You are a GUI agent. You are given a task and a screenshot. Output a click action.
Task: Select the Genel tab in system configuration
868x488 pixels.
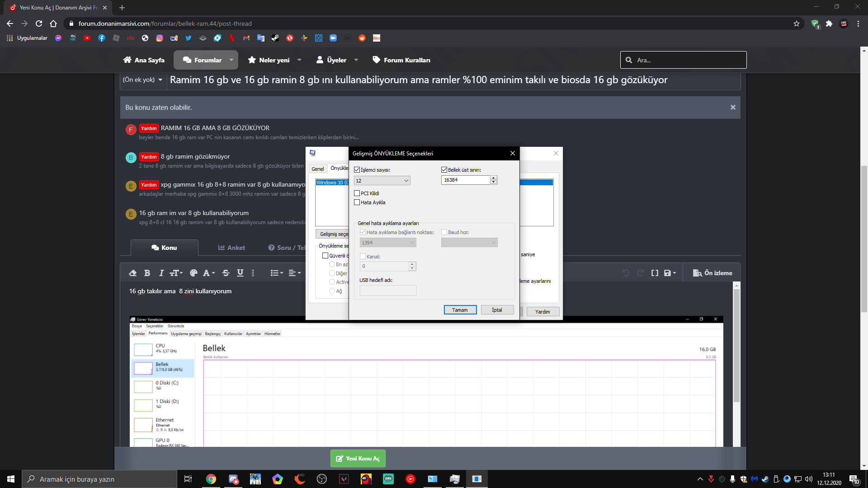coord(318,169)
